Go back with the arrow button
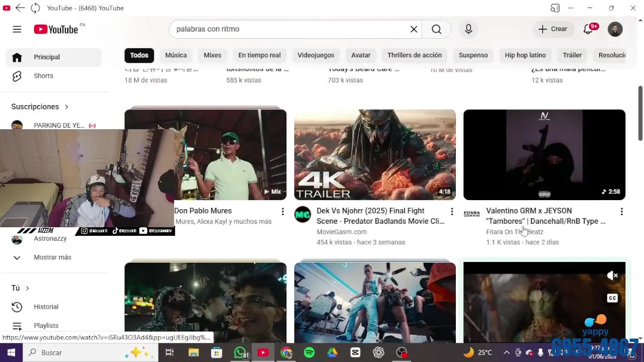Viewport: 644px width, 362px height. [x=20, y=8]
